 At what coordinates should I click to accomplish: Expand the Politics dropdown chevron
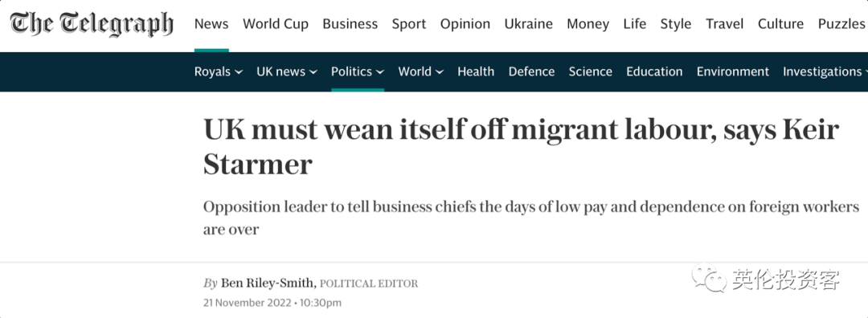tap(379, 72)
